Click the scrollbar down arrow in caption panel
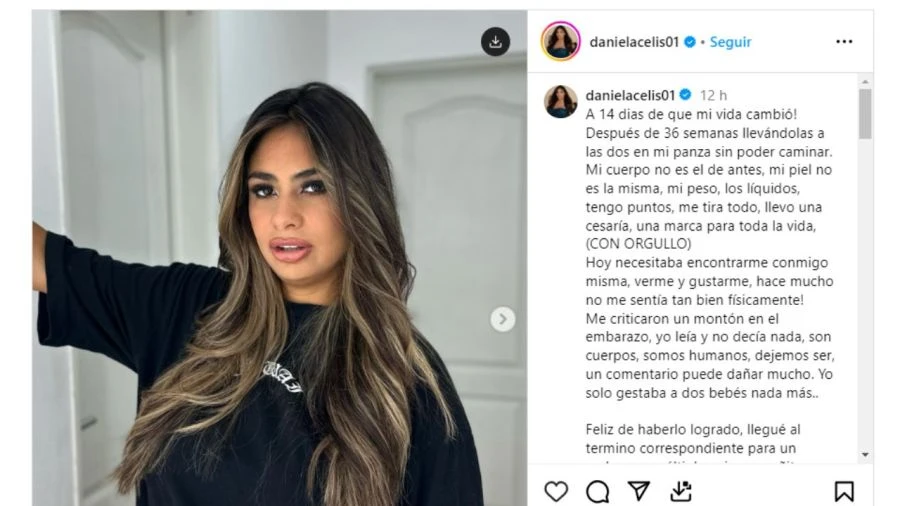Screen dimensions: 900x506 865,455
